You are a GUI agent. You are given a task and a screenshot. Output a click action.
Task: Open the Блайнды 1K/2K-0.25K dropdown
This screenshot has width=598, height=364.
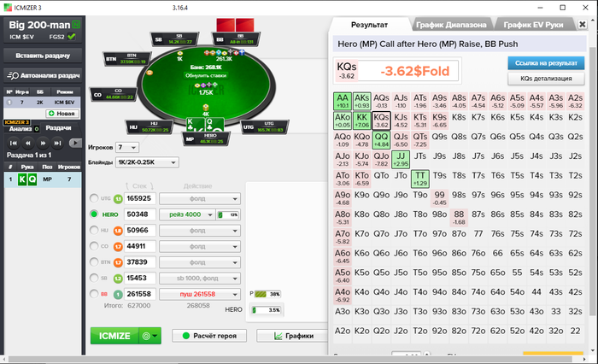click(147, 162)
